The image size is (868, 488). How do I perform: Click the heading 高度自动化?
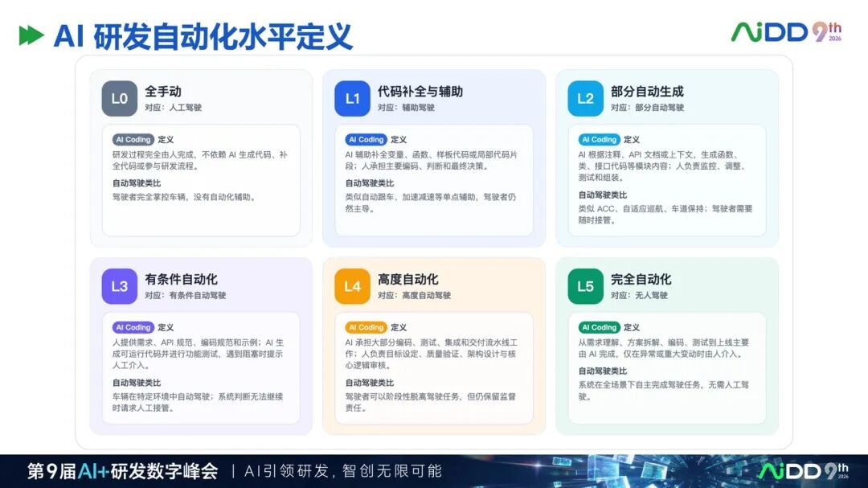click(408, 279)
